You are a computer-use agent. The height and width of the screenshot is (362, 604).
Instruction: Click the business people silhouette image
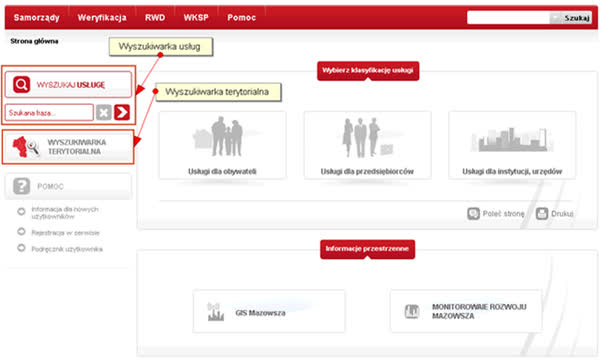coord(368,137)
